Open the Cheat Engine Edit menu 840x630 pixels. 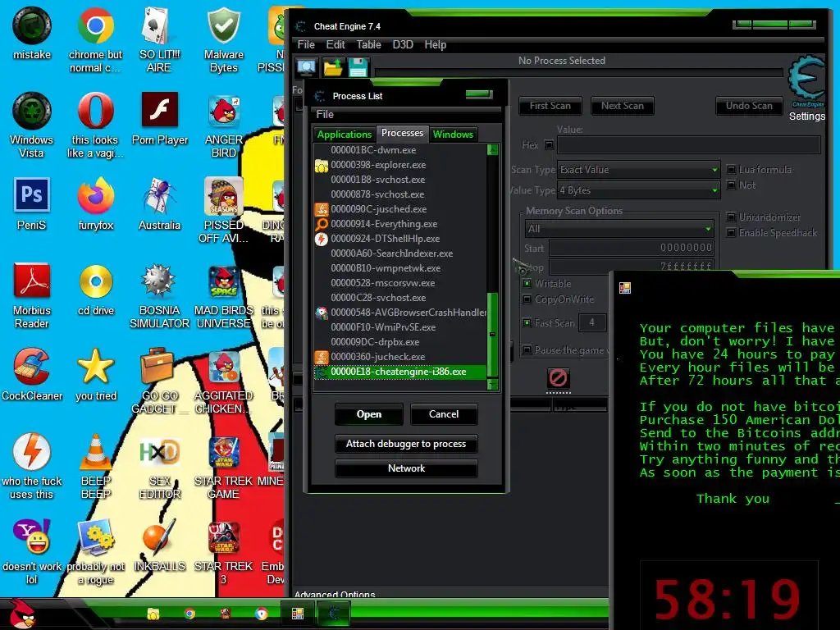pyautogui.click(x=336, y=44)
